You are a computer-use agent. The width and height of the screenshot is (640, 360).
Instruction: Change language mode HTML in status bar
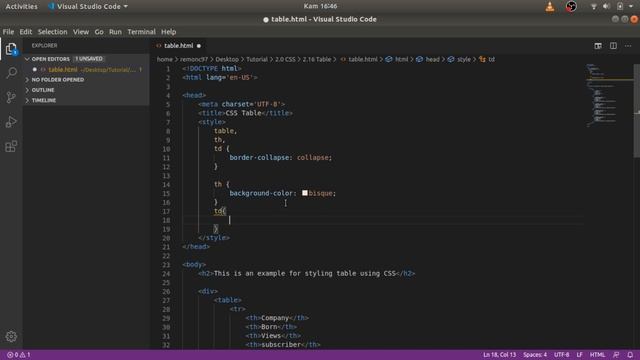click(x=597, y=355)
